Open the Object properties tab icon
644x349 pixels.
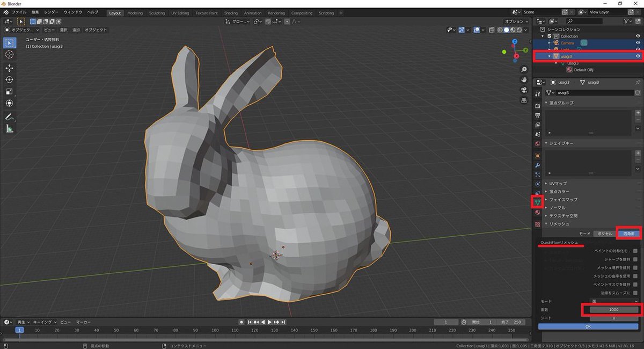click(x=537, y=156)
